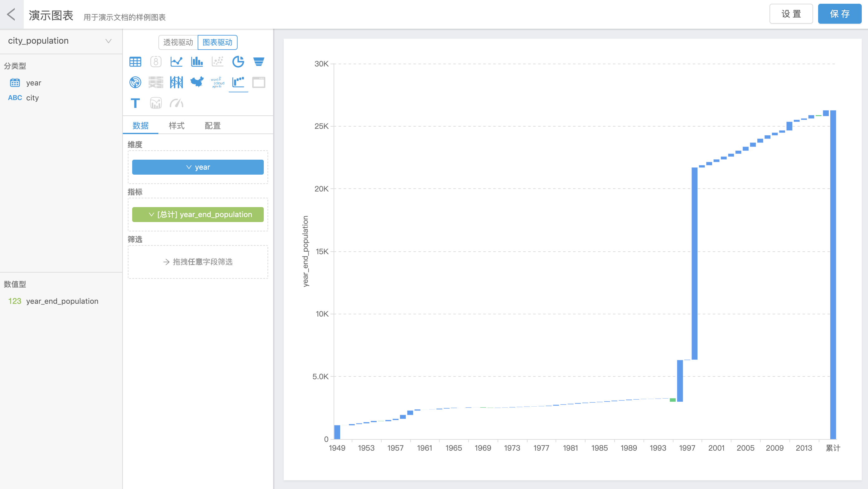The height and width of the screenshot is (489, 868).
Task: Click the back arrow in header
Action: tap(12, 14)
